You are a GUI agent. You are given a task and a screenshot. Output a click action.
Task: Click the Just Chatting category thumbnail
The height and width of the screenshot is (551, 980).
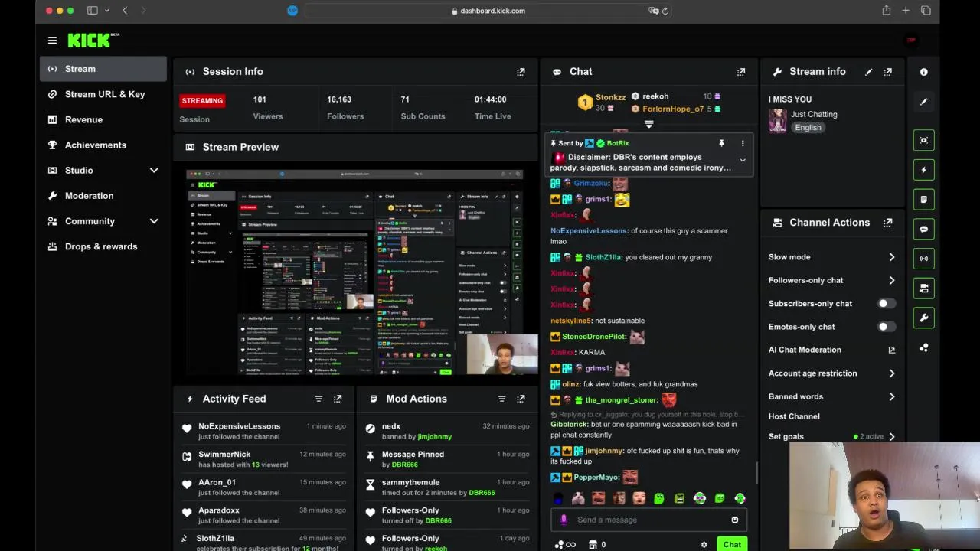tap(777, 121)
